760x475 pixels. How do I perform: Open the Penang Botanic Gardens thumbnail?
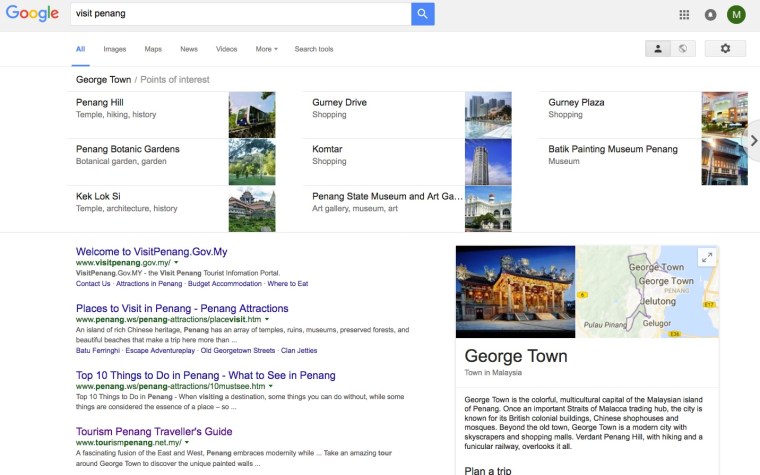pos(252,162)
